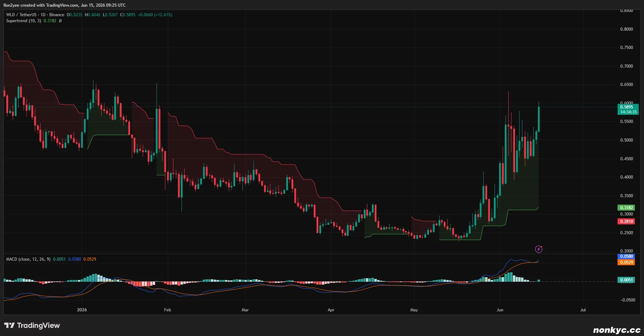Click the Feb date axis label

167,310
